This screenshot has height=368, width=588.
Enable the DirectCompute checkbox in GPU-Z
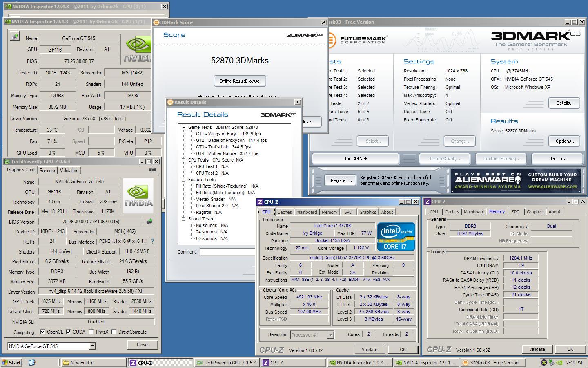[114, 332]
